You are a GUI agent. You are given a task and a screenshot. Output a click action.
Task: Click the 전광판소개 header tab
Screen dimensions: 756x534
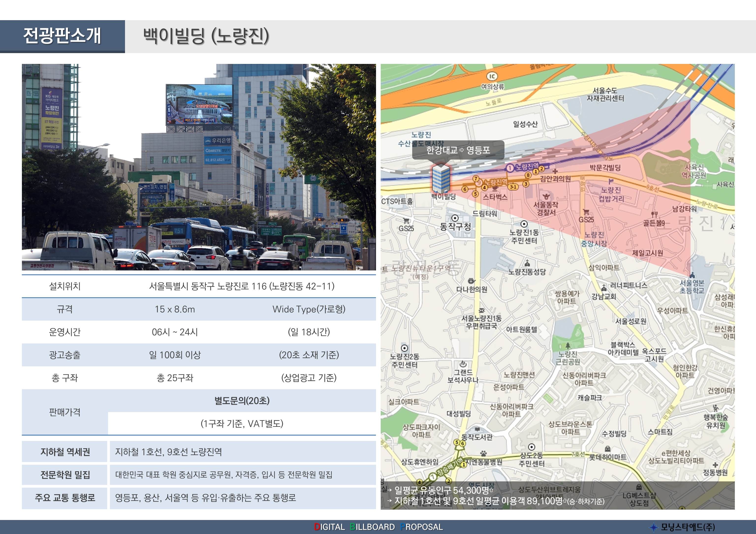point(62,36)
